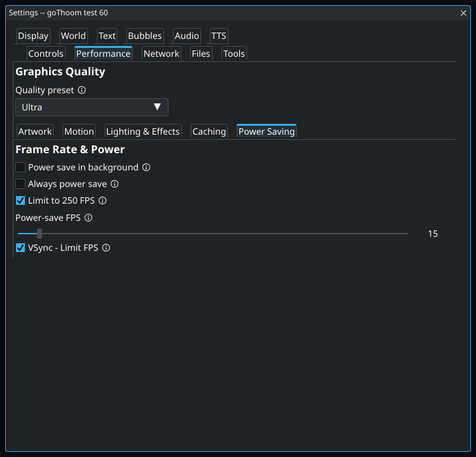Open the Controls tab
Screen dimensions: 476x457
pyautogui.click(x=46, y=54)
